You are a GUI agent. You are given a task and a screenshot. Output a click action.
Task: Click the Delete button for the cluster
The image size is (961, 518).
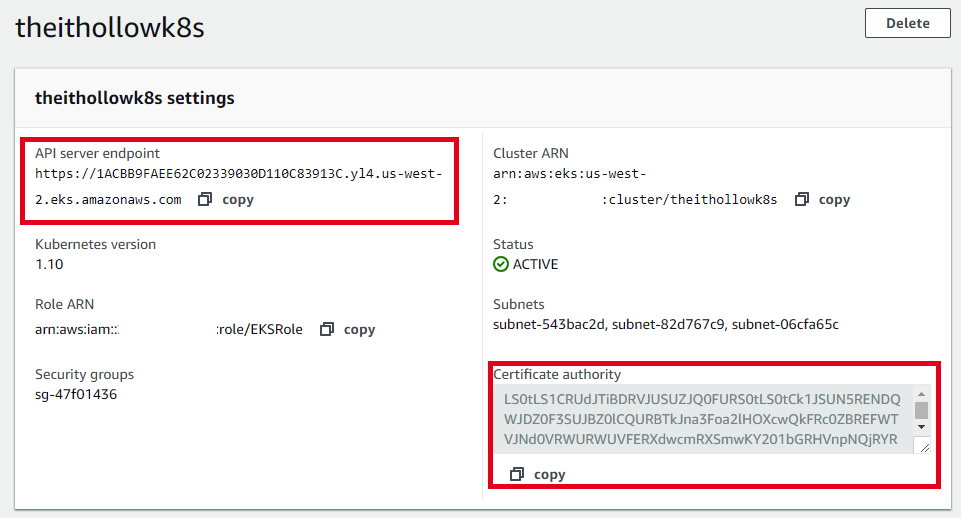click(907, 23)
